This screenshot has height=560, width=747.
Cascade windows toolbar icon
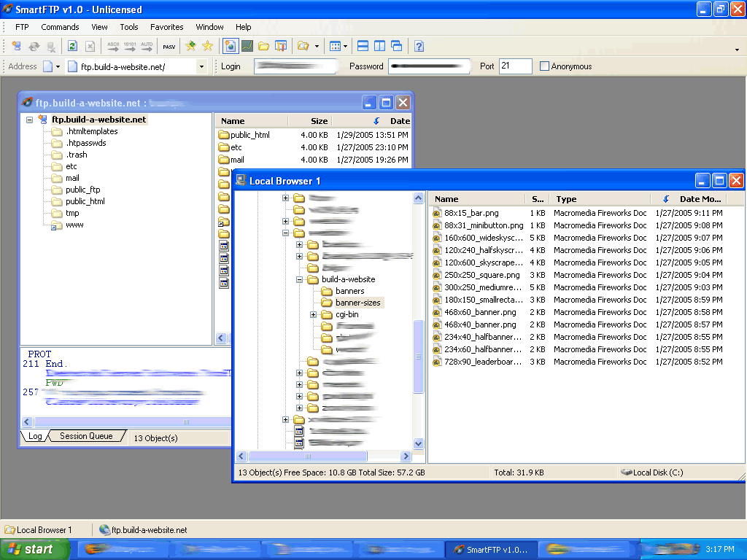(396, 46)
